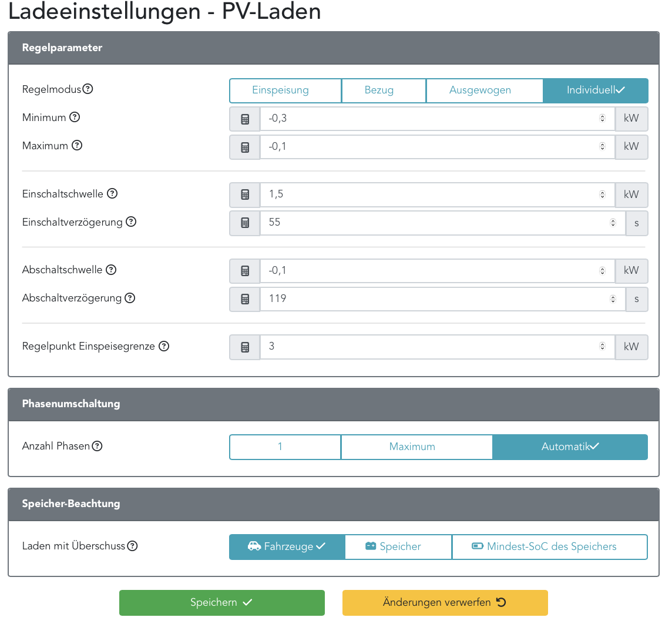Focus Einschaltverzögerung field showing 55
The width and height of the screenshot is (672, 624).
[x=443, y=223]
